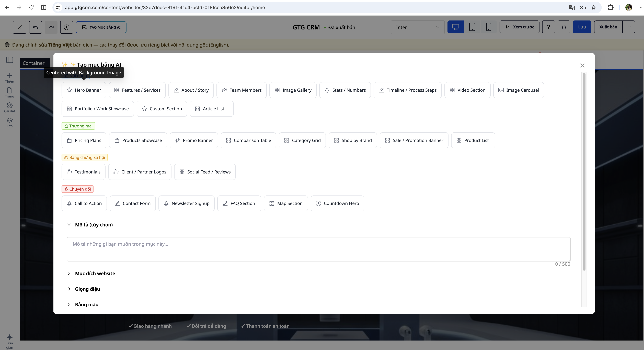Select Comparison Table section
The width and height of the screenshot is (644, 350).
pyautogui.click(x=248, y=140)
